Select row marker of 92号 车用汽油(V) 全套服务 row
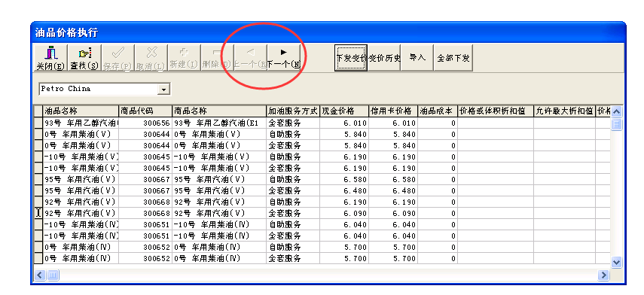Screen dimensions: 644x295 coord(38,213)
